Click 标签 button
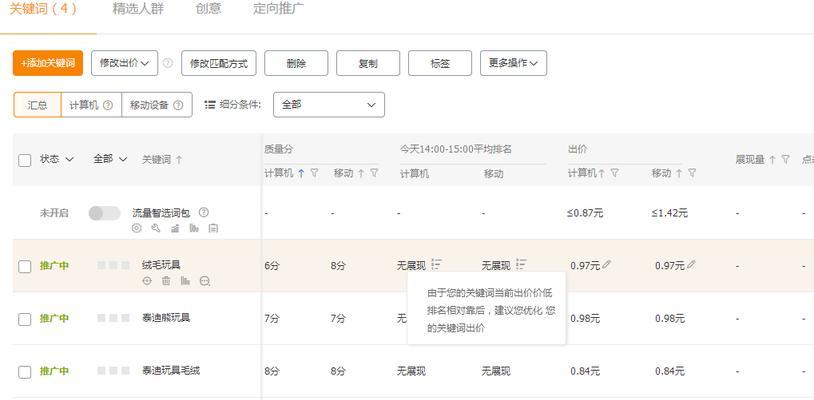814x400 pixels. pos(440,63)
